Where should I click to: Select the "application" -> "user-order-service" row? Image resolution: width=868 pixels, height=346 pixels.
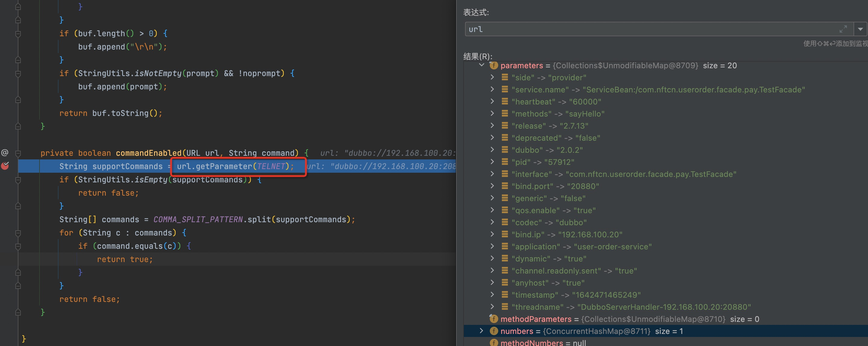click(x=581, y=246)
